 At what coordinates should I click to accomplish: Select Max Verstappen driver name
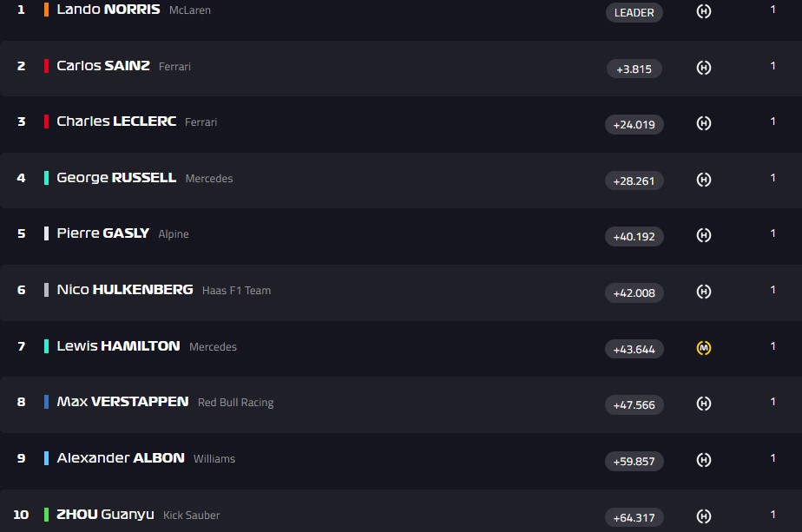pos(122,402)
